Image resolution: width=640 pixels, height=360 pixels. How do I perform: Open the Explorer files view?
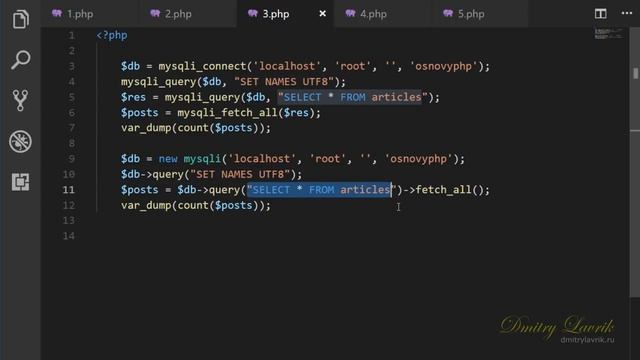tap(20, 19)
